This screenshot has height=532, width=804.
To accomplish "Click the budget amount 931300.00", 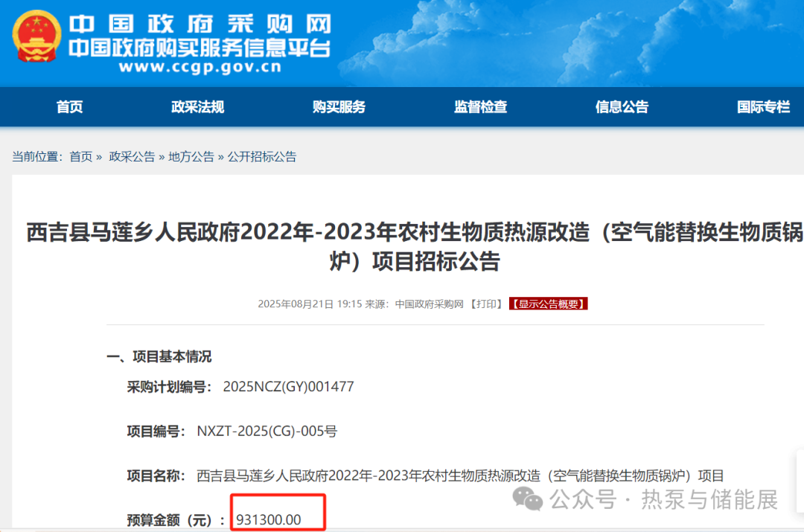I will pos(269,520).
